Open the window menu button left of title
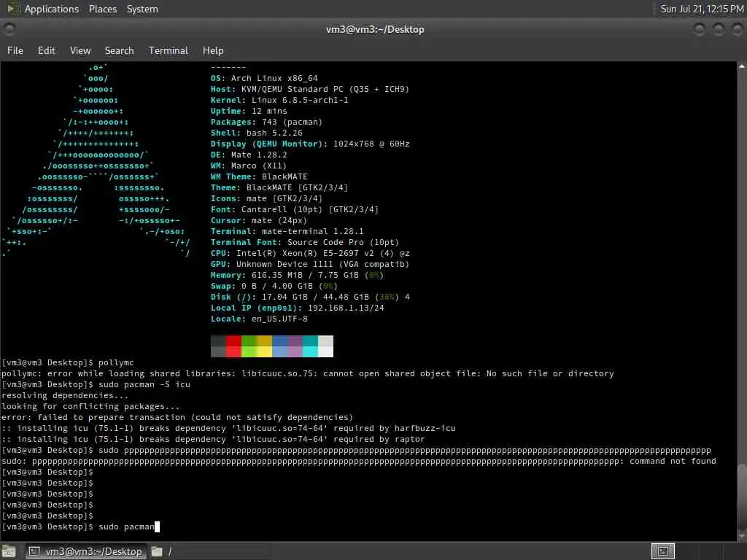The image size is (747, 560). point(9,29)
